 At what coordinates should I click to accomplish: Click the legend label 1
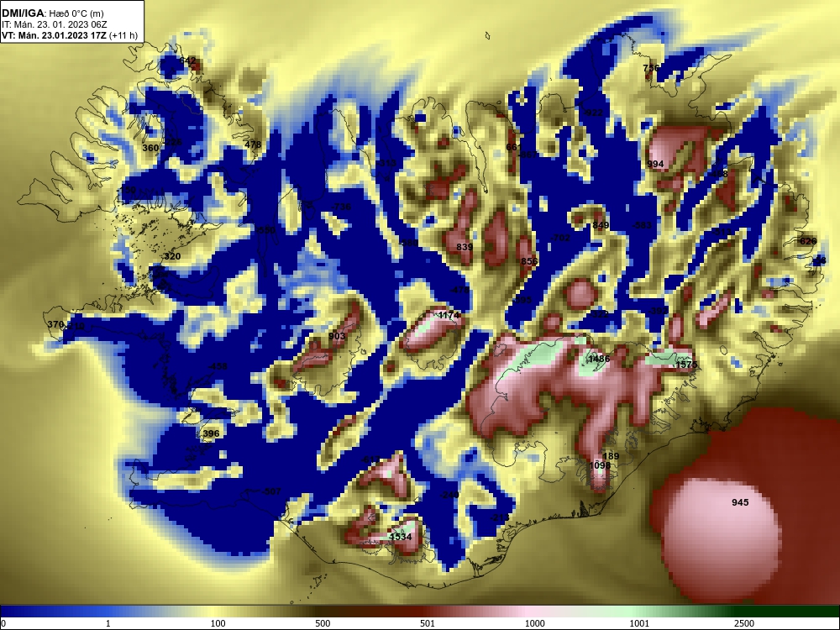[108, 623]
